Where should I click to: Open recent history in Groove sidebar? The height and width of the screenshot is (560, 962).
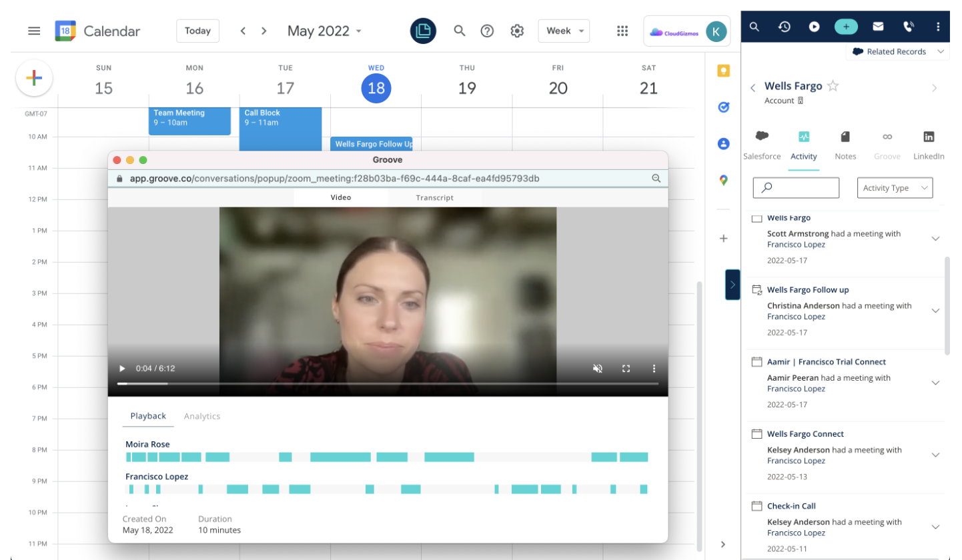click(785, 27)
